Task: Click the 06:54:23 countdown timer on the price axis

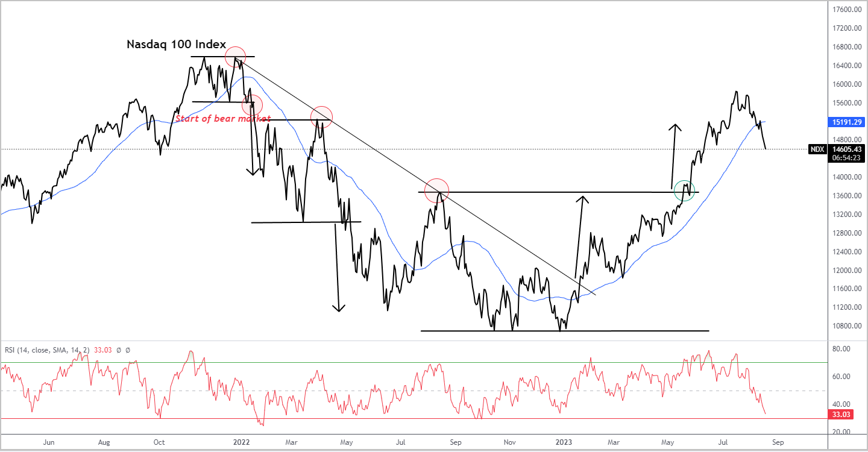Action: [847, 157]
